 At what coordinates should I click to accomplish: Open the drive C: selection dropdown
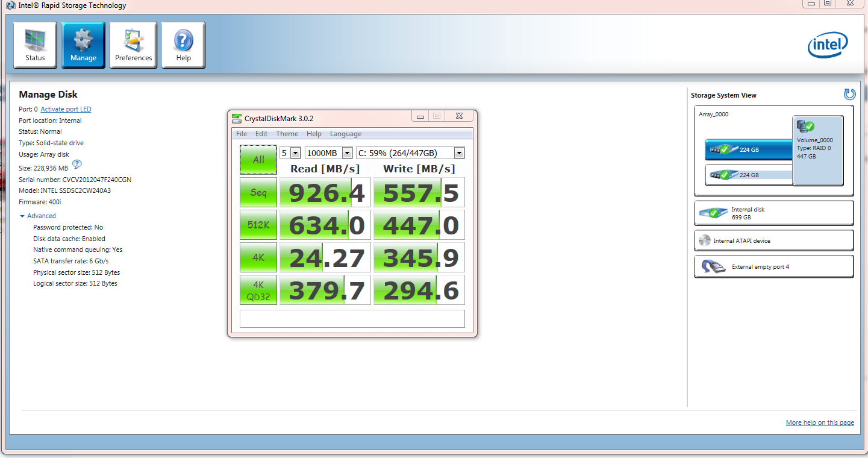(459, 153)
